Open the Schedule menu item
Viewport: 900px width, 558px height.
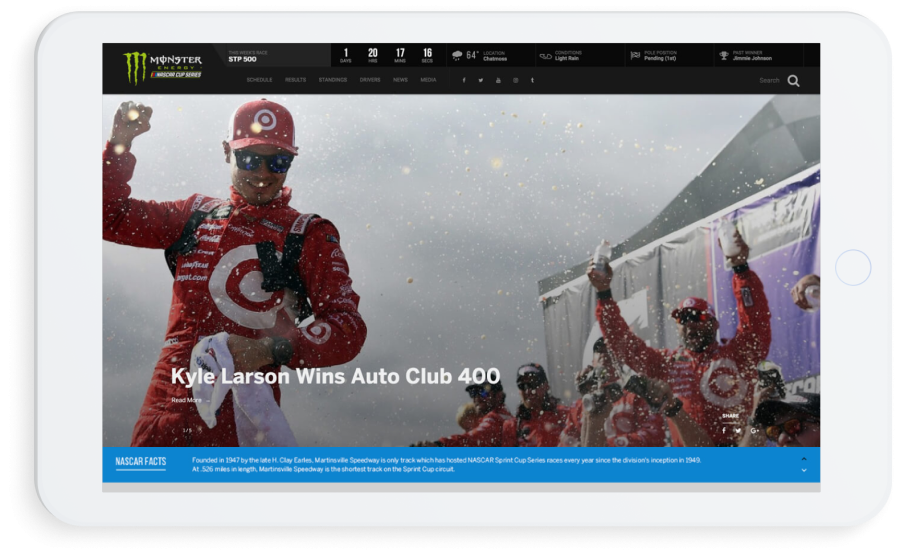click(x=259, y=80)
